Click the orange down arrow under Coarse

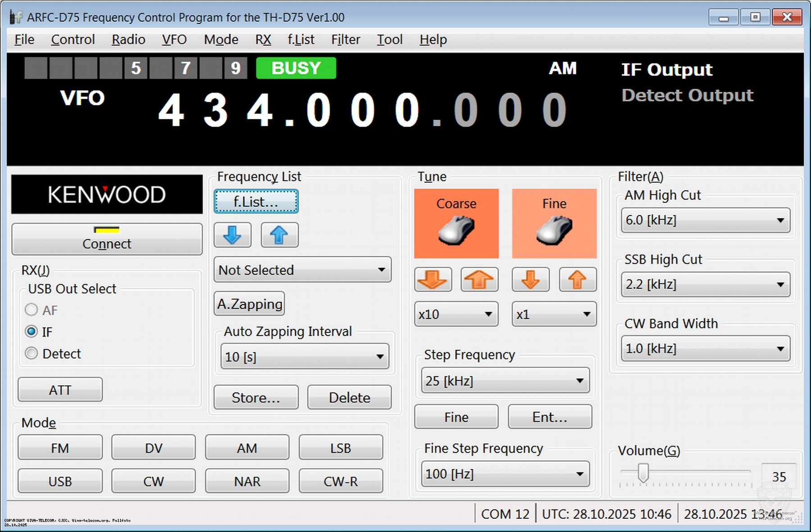[433, 279]
